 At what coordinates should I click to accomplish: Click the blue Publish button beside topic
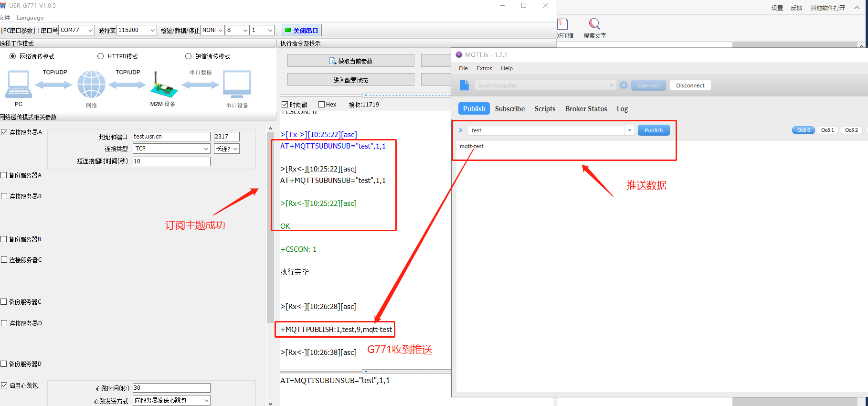click(x=653, y=130)
